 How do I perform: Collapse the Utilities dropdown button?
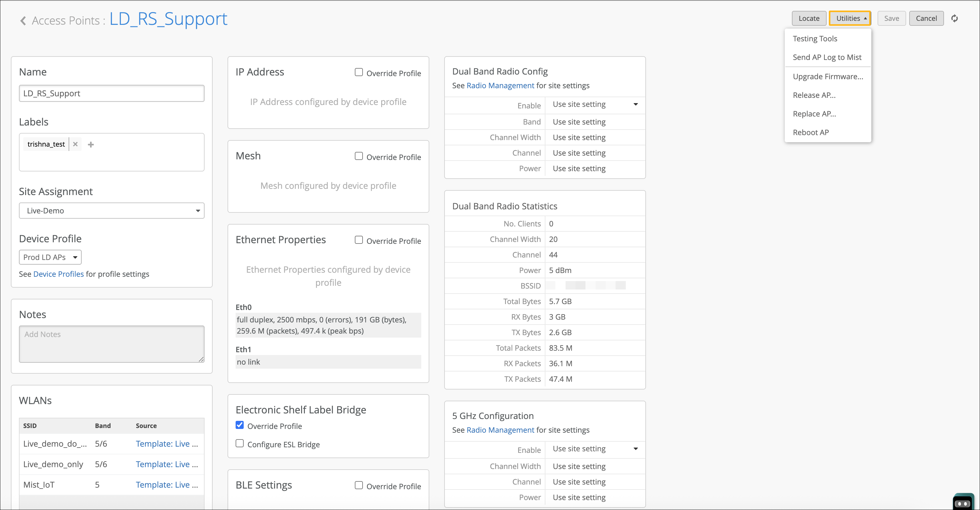tap(850, 18)
